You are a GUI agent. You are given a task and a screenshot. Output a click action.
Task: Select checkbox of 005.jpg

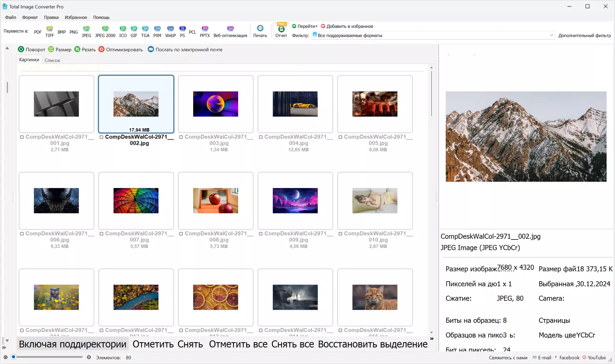340,137
